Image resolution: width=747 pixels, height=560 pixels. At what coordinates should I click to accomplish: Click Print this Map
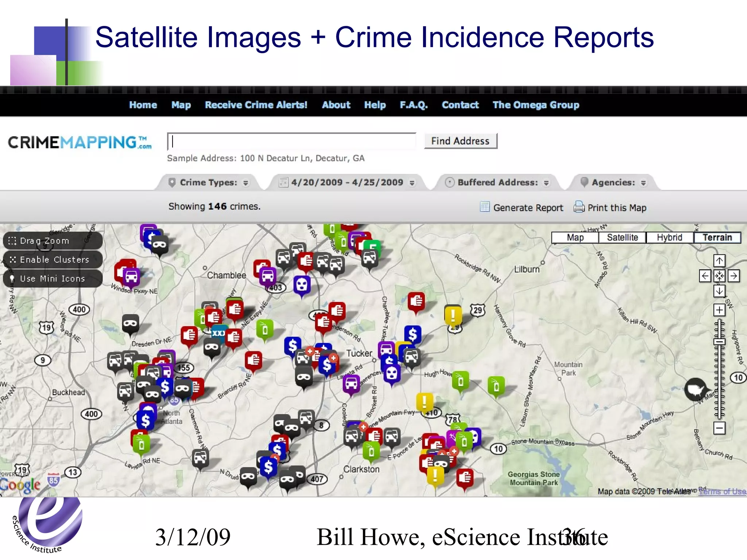(617, 208)
